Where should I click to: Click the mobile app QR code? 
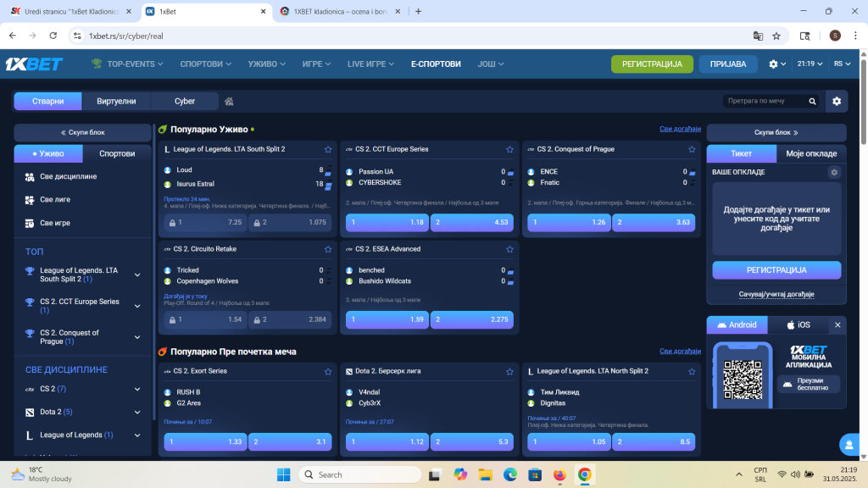[743, 380]
